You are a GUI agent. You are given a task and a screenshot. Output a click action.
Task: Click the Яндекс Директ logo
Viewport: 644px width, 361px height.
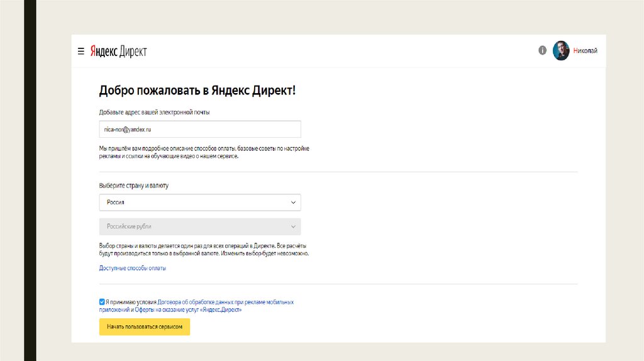tap(118, 52)
